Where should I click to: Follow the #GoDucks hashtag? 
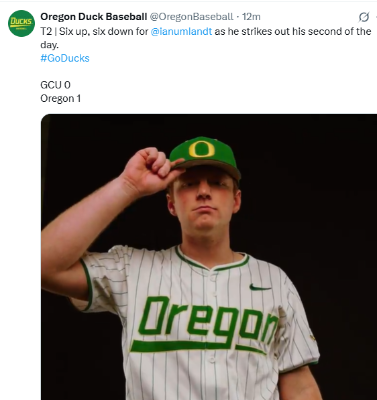tap(65, 58)
